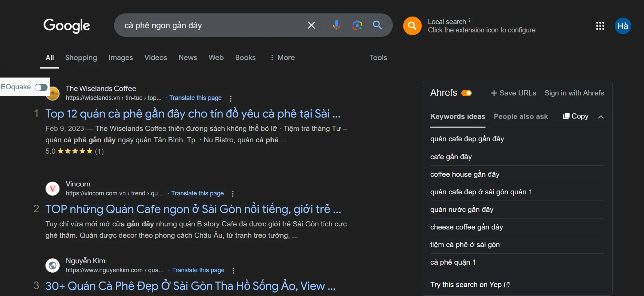Click Sign in with Ahrefs
This screenshot has width=644, height=296.
[x=574, y=93]
